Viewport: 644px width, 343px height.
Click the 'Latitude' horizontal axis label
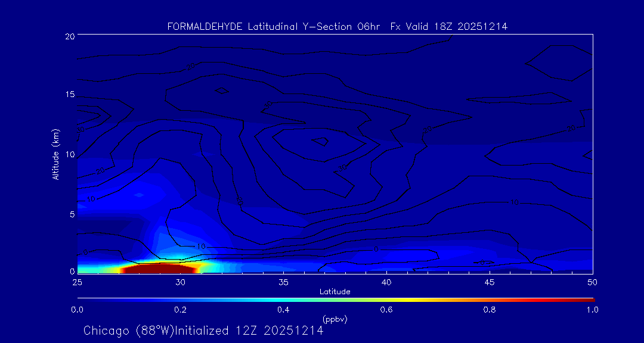pyautogui.click(x=334, y=291)
